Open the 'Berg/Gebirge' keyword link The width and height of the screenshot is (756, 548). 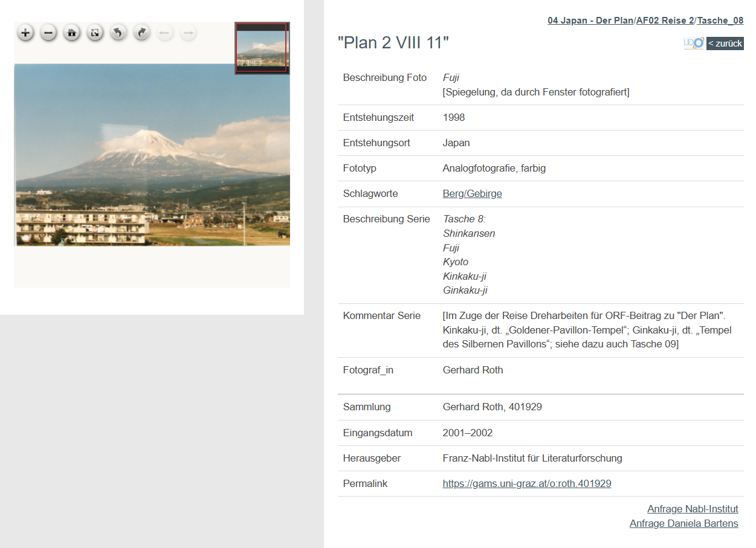[472, 194]
